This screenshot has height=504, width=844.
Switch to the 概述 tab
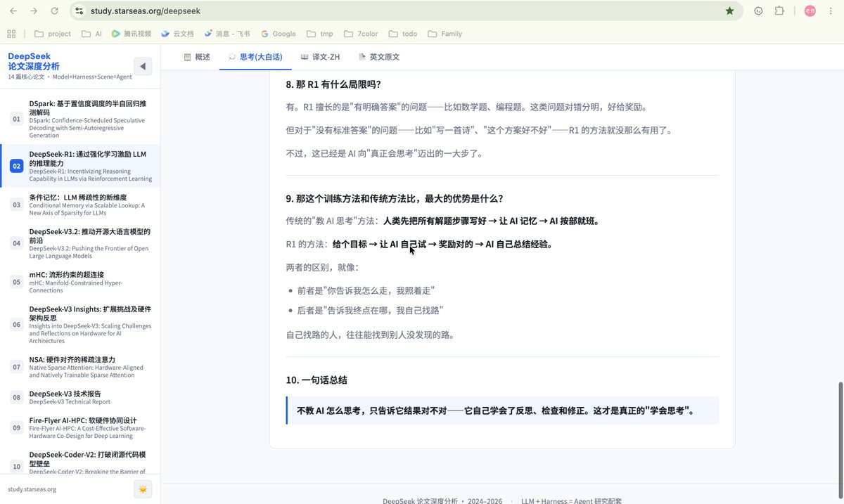point(196,57)
